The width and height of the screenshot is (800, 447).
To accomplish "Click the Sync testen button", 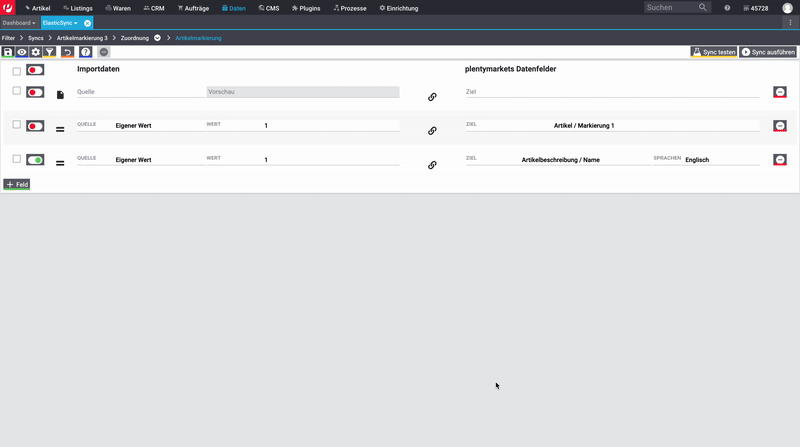I will click(x=713, y=52).
